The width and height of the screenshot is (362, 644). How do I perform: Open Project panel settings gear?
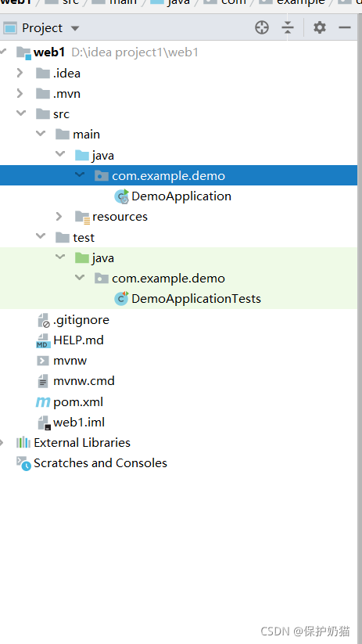point(319,28)
